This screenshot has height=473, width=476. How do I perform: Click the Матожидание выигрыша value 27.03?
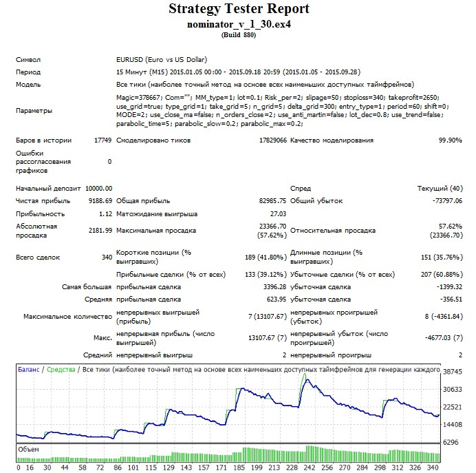(x=278, y=214)
